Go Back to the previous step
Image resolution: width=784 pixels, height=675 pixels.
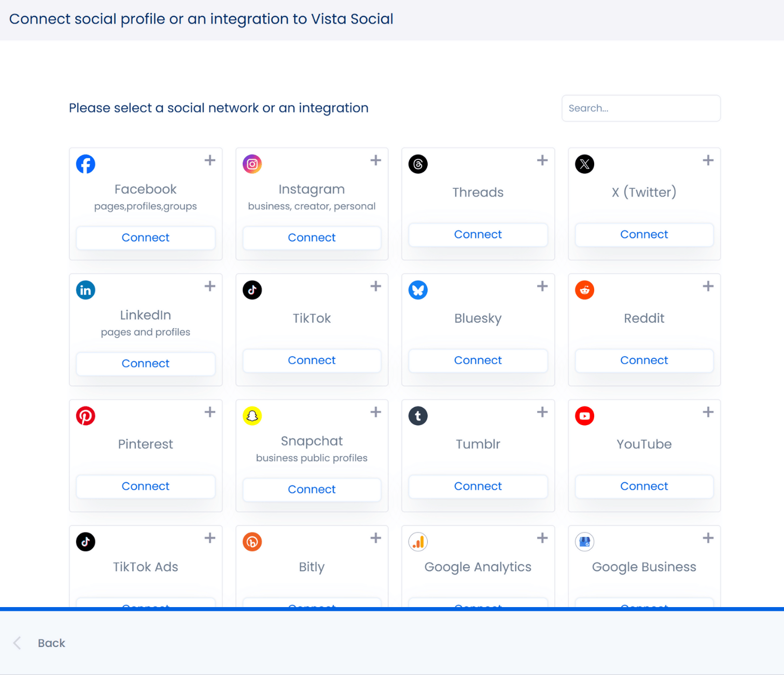[x=51, y=643]
